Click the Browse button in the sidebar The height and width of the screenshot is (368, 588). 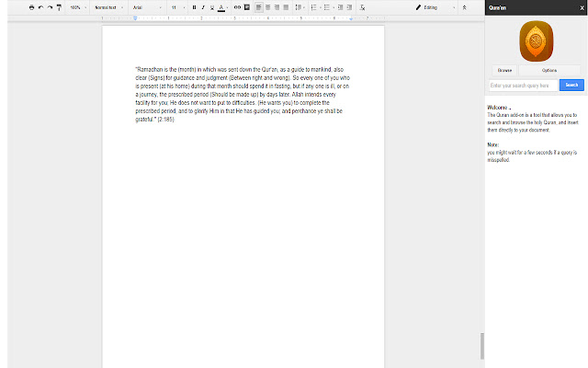[x=504, y=70]
